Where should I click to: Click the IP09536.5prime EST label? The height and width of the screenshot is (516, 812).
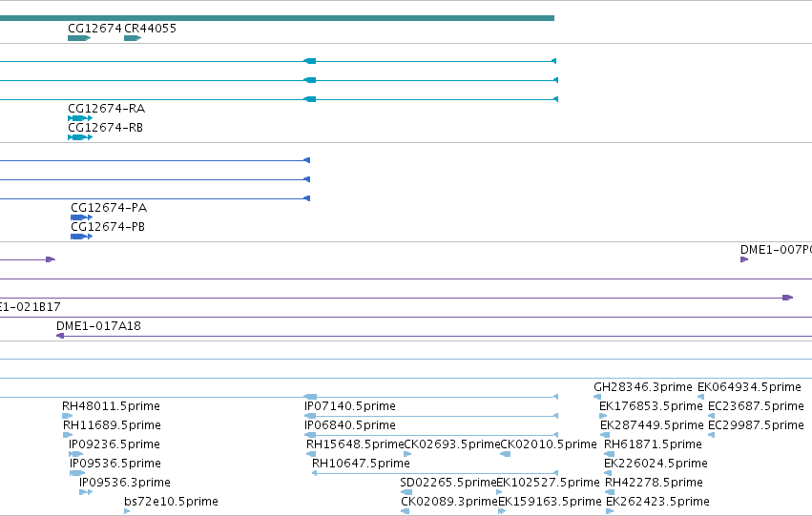(115, 464)
